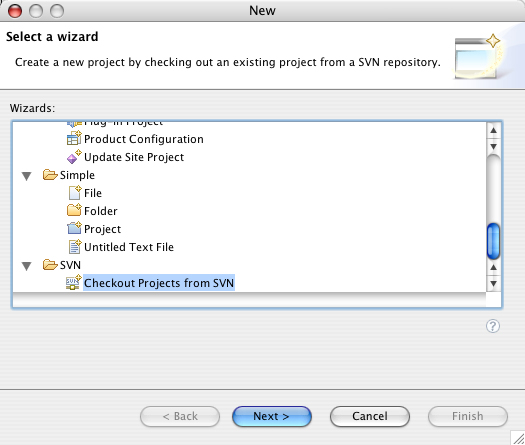Click the window resize grip corner
The height and width of the screenshot is (445, 525).
click(x=518, y=438)
